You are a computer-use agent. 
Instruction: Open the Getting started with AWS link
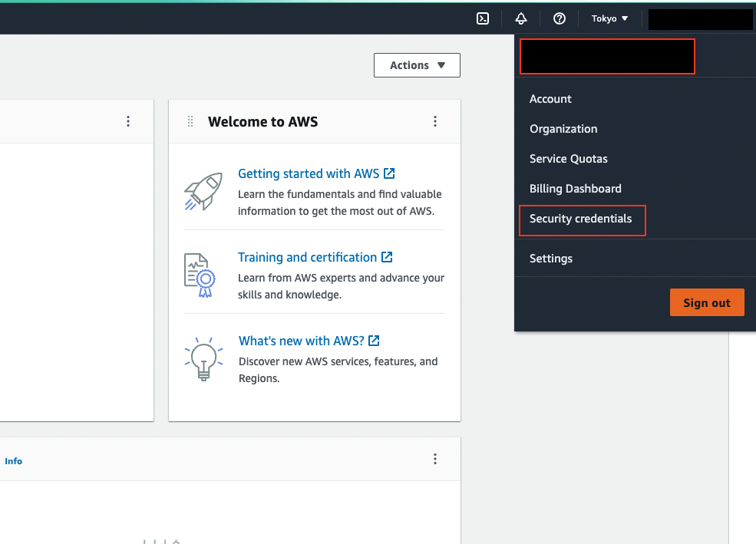316,173
